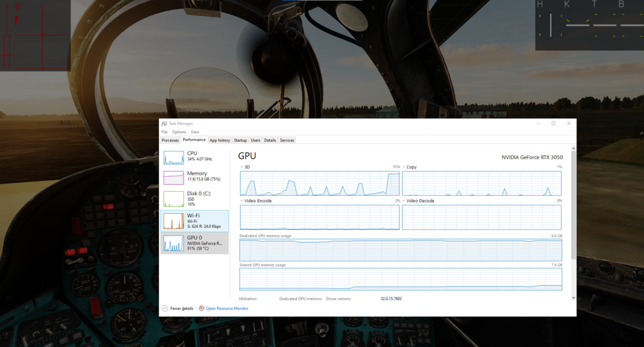Select the Wi-Fi performance entry

click(x=194, y=221)
